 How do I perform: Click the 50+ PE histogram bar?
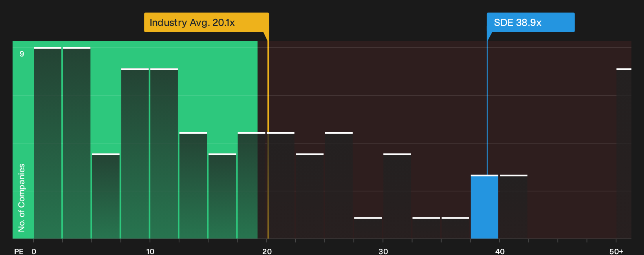click(x=624, y=153)
